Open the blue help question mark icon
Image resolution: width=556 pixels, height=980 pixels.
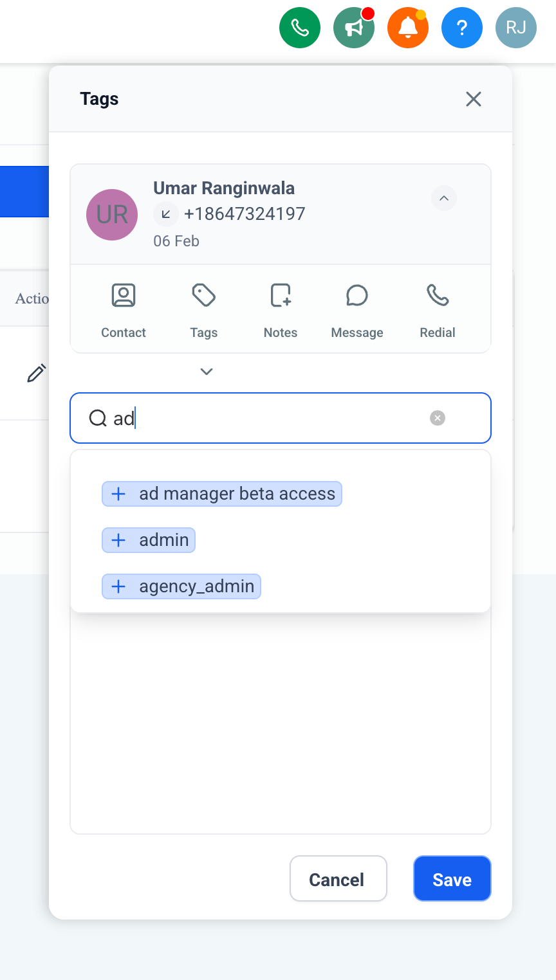462,28
